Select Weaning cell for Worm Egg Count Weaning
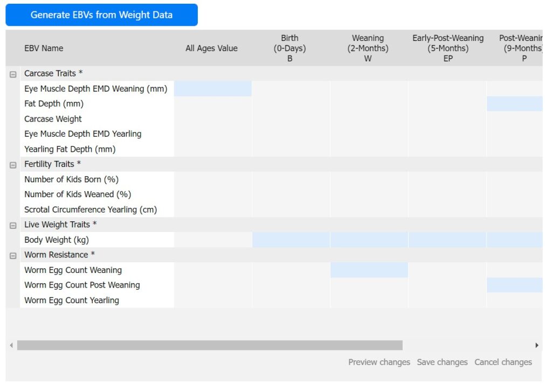Screen dimensions: 552x392 click(369, 270)
